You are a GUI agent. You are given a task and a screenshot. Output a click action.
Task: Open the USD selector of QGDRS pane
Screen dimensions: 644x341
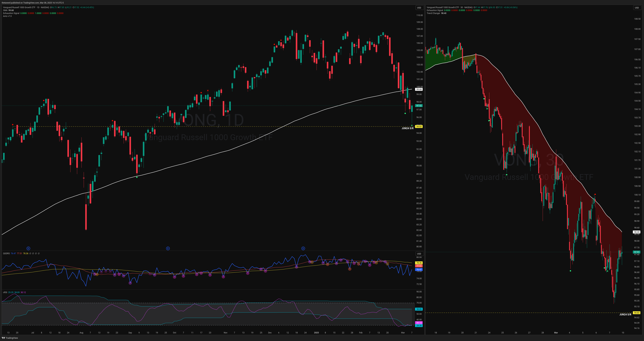point(419,254)
